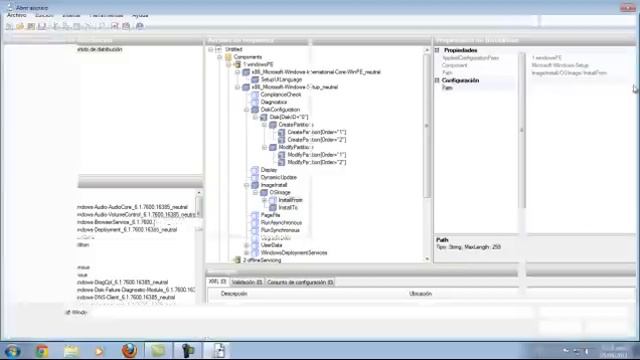Select the InstallTo tree item

coord(288,208)
